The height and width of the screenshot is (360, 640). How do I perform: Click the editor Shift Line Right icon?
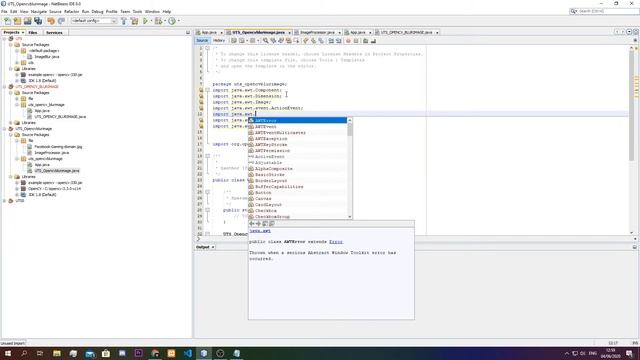click(338, 41)
